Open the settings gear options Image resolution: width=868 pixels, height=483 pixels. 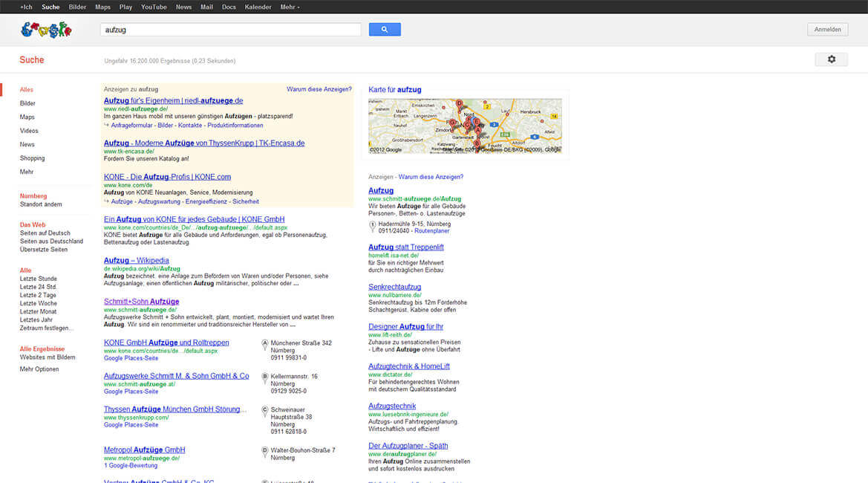tap(831, 59)
